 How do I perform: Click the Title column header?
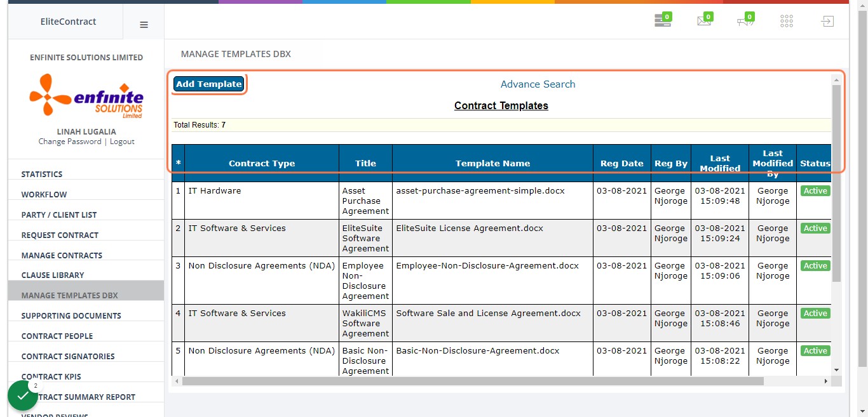pos(365,163)
